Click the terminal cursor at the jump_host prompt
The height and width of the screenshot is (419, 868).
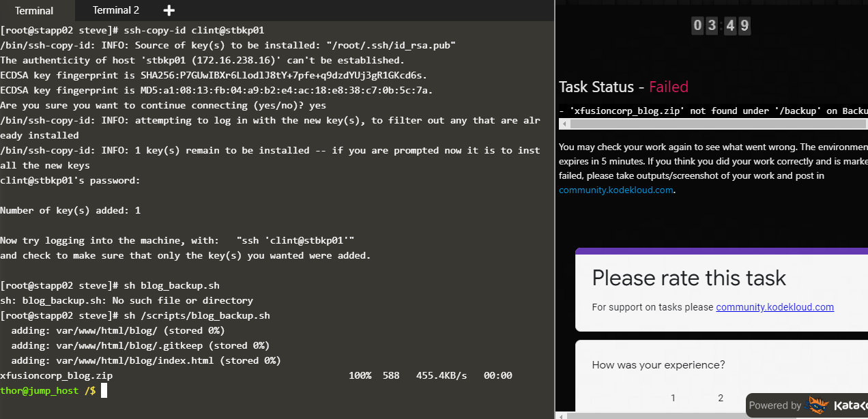pyautogui.click(x=104, y=390)
